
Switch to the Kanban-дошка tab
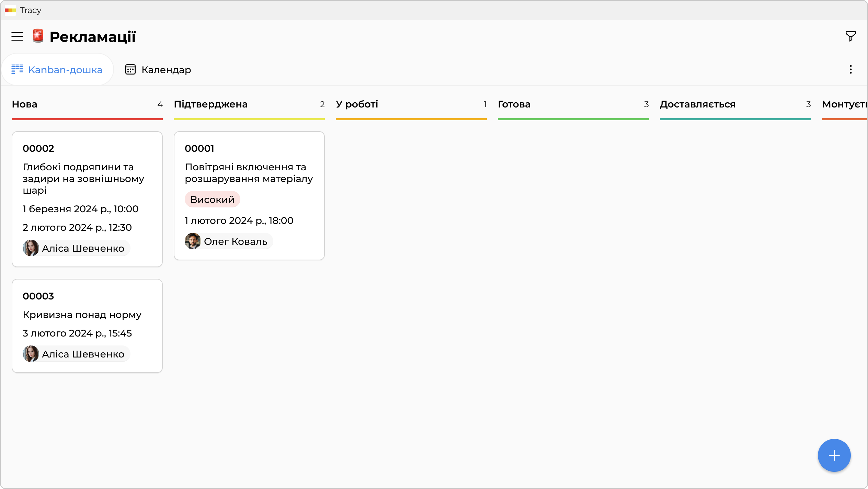57,70
